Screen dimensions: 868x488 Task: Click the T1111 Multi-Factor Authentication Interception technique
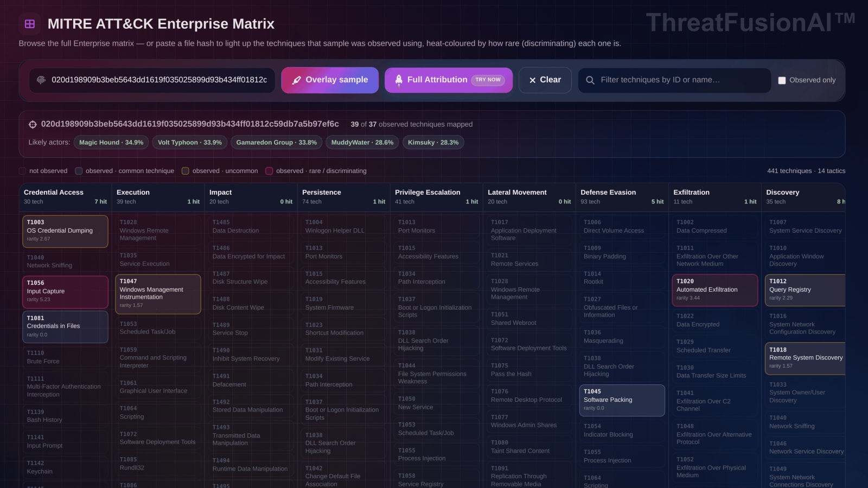click(x=65, y=387)
